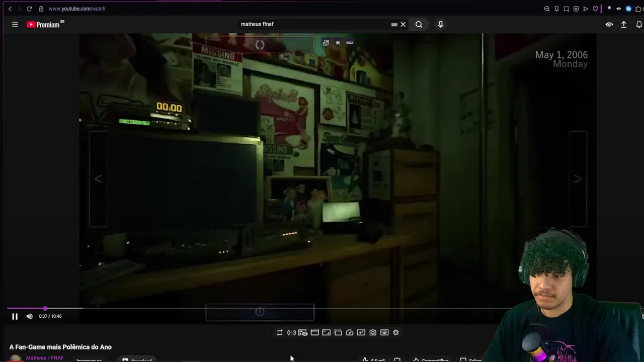Open the Matheus / FNAF channel link

pyautogui.click(x=45, y=358)
